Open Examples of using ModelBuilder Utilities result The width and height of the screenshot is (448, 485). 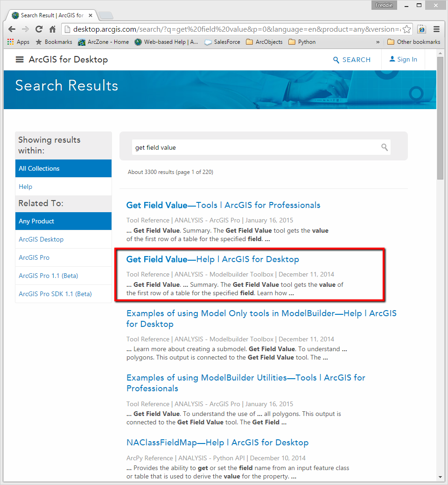coord(246,383)
